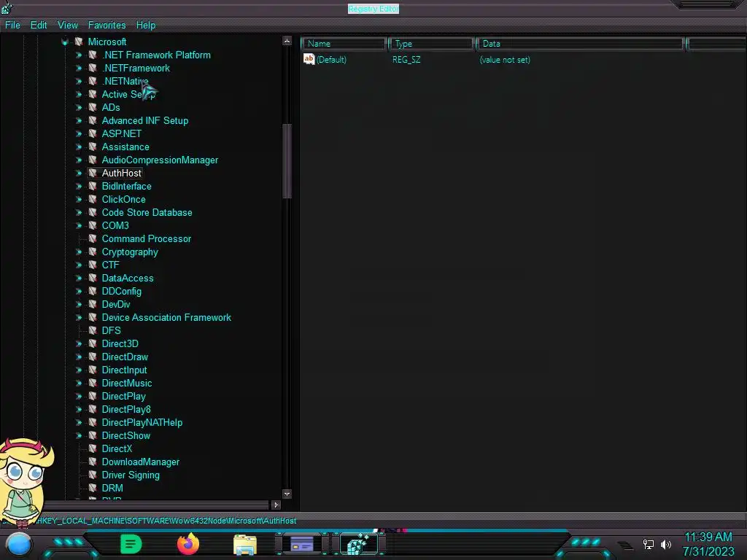The height and width of the screenshot is (560, 747).
Task: Click the Microsoft folder icon
Action: [x=79, y=42]
